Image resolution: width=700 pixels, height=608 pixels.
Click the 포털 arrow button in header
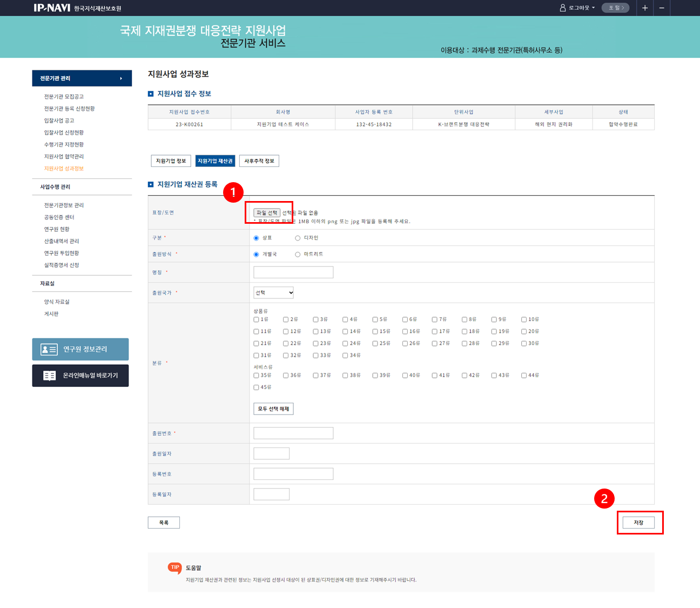[x=616, y=8]
